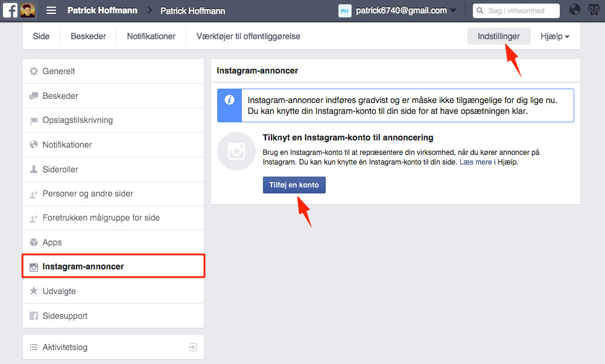Open Opslagstilskrivning in sidebar
Image resolution: width=605 pixels, height=364 pixels.
tap(113, 121)
